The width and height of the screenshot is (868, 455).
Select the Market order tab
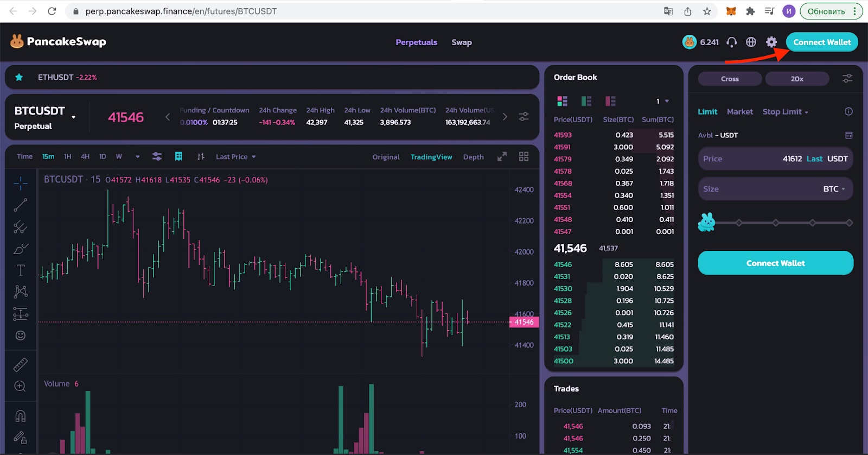click(740, 111)
